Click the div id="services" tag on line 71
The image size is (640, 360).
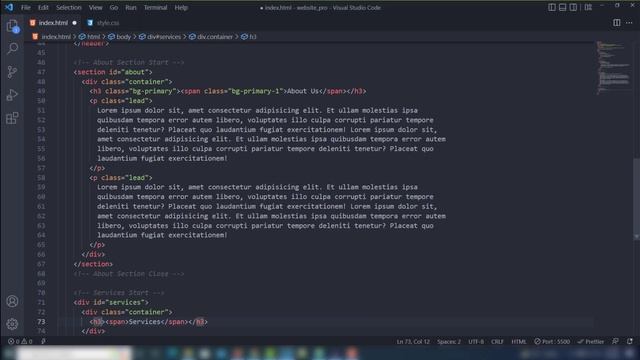tap(111, 302)
